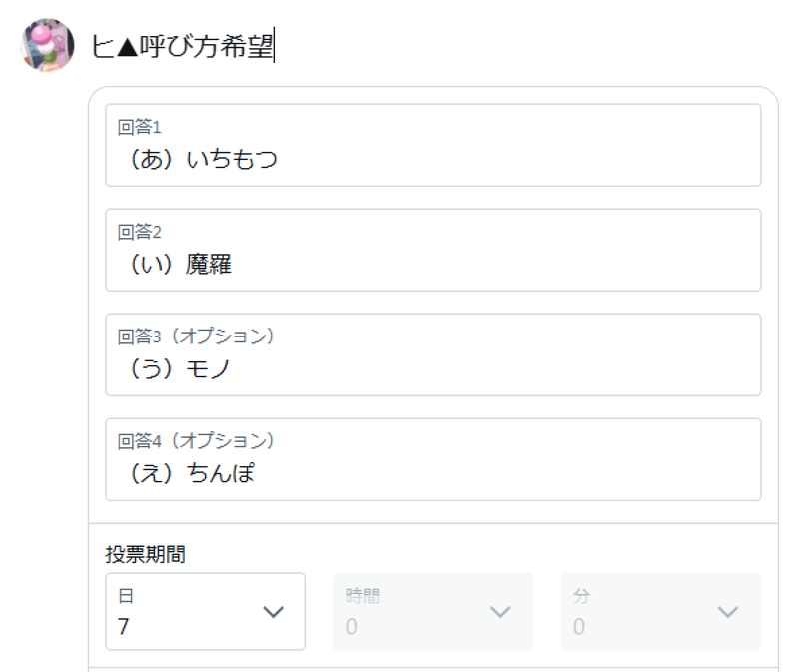The height and width of the screenshot is (672, 798).
Task: Click the answer field containing '(う)モノ'
Action: click(432, 368)
